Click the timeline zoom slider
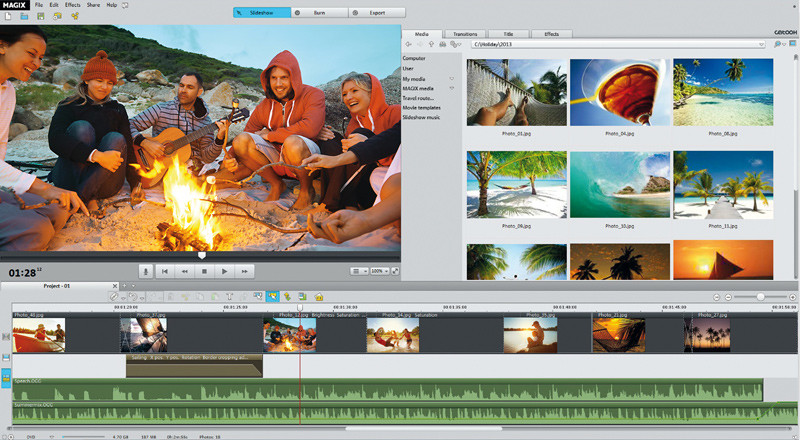The image size is (800, 440). 762,297
